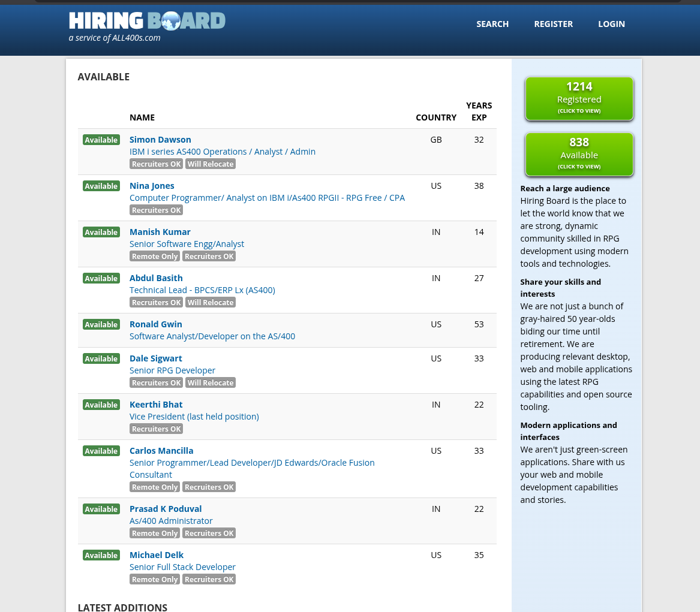Image resolution: width=700 pixels, height=612 pixels.
Task: Click Available badge beside Michael Delk
Action: pyautogui.click(x=101, y=555)
